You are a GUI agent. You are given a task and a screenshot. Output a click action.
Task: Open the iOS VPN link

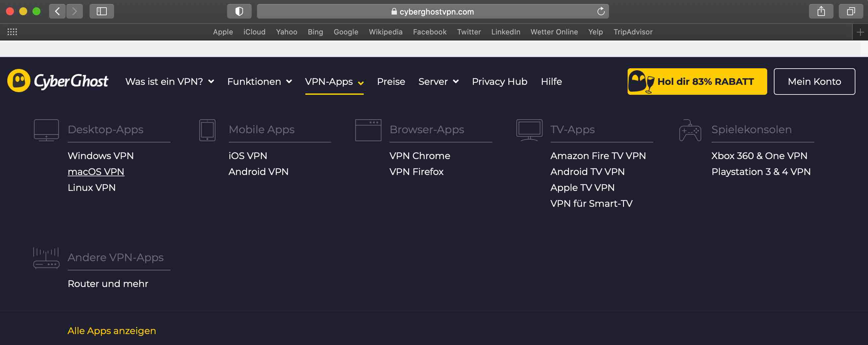pyautogui.click(x=248, y=156)
